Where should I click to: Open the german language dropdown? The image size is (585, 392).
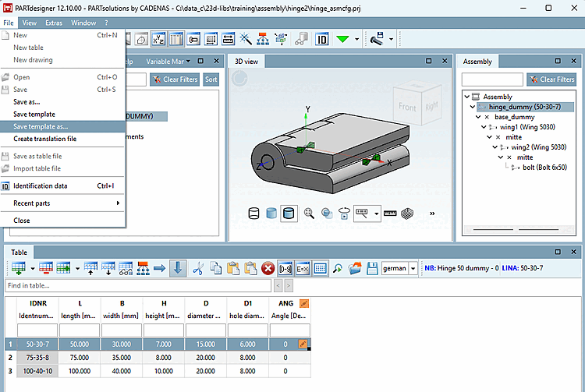point(413,268)
